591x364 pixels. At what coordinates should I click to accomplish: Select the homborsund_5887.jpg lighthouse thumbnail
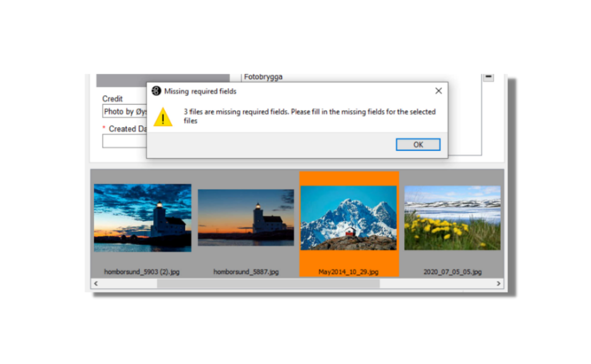246,217
